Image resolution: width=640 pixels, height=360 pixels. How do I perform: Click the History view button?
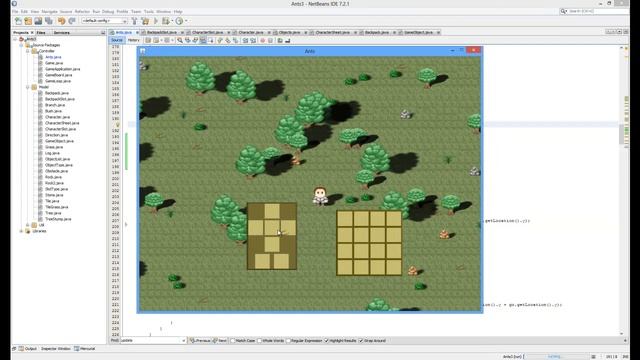(x=133, y=40)
